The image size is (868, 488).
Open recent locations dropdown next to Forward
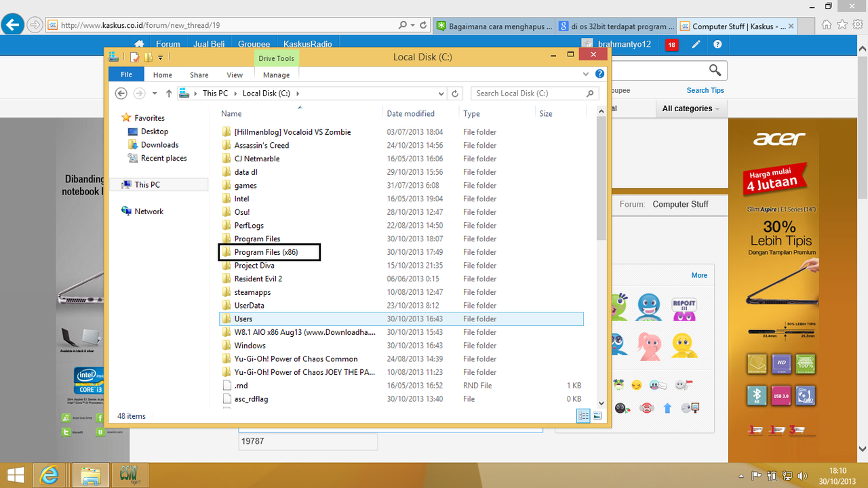click(155, 94)
